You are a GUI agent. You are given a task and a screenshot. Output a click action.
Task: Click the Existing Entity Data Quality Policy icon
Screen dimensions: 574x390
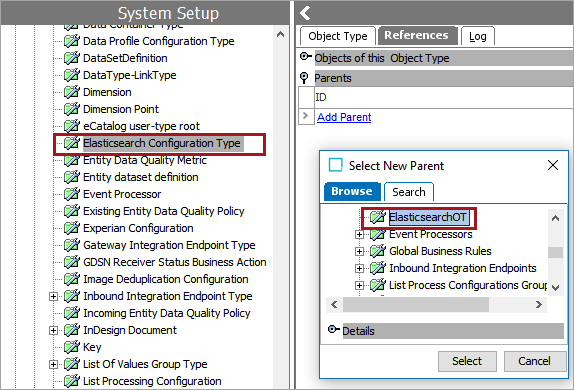71,211
